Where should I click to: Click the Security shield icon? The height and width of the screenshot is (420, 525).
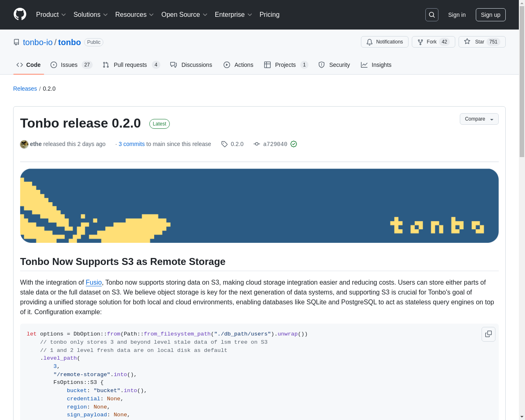pyautogui.click(x=322, y=65)
